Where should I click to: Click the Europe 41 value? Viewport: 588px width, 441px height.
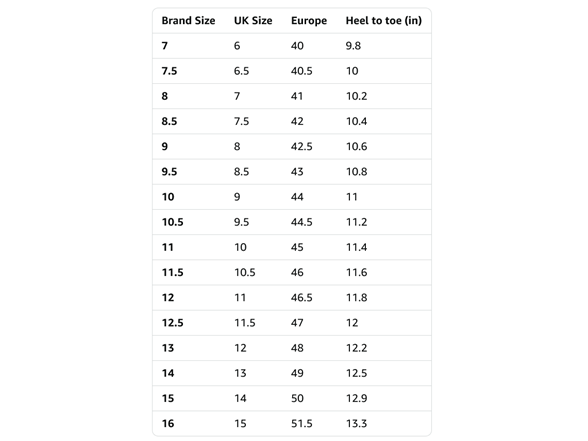[297, 96]
